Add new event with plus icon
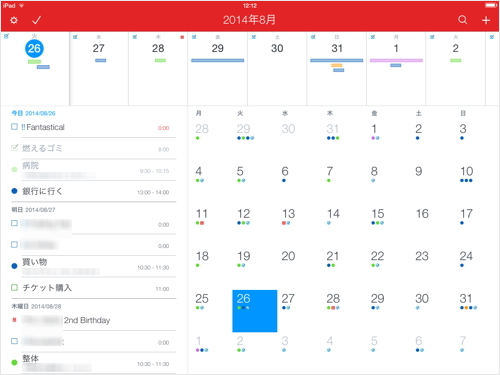This screenshot has width=500, height=375. click(x=486, y=20)
